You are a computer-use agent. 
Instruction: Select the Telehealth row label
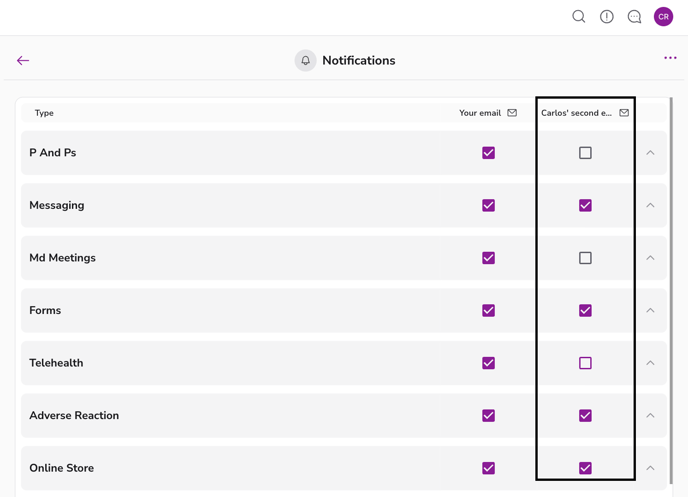56,363
